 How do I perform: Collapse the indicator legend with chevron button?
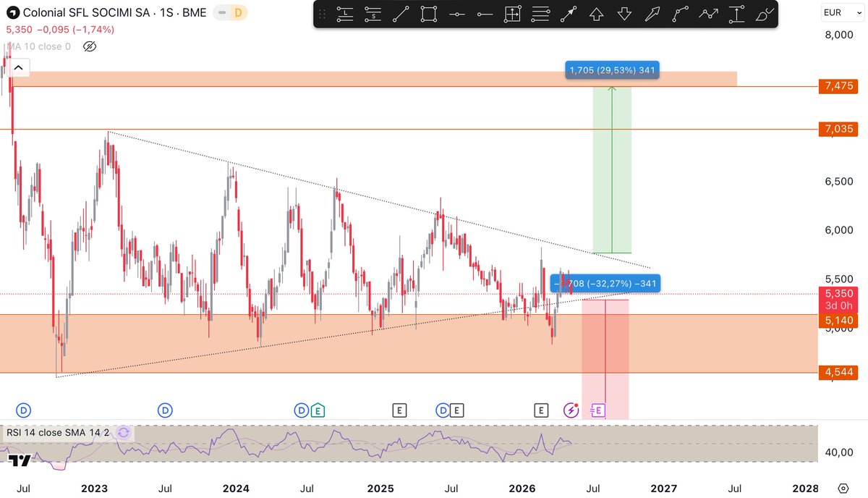point(18,69)
